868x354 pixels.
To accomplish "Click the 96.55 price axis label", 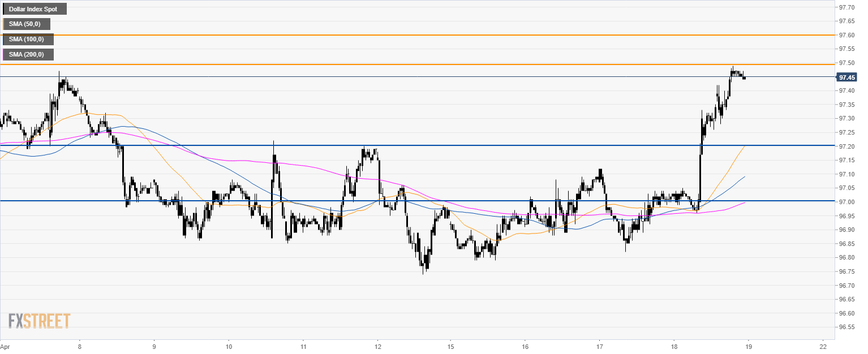I will 846,327.
